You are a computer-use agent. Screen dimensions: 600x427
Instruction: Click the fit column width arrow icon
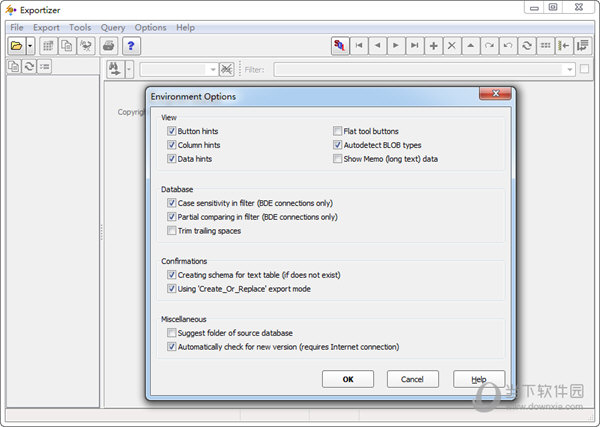point(564,46)
